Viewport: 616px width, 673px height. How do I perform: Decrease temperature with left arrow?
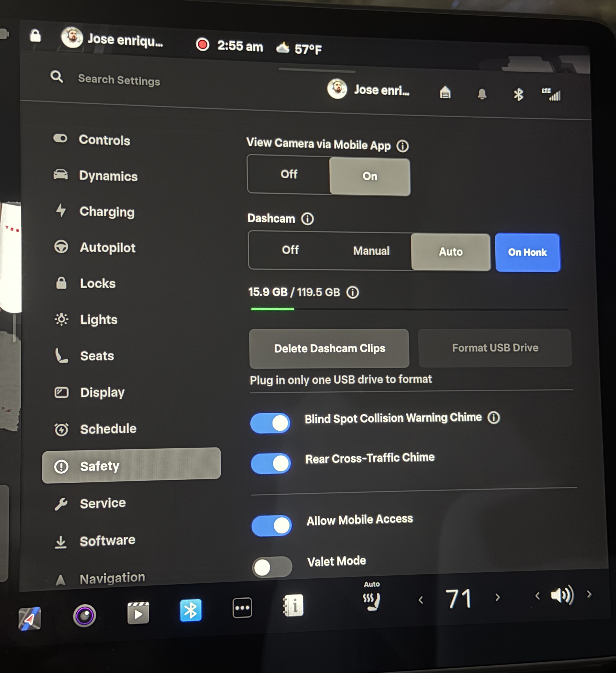(x=421, y=600)
